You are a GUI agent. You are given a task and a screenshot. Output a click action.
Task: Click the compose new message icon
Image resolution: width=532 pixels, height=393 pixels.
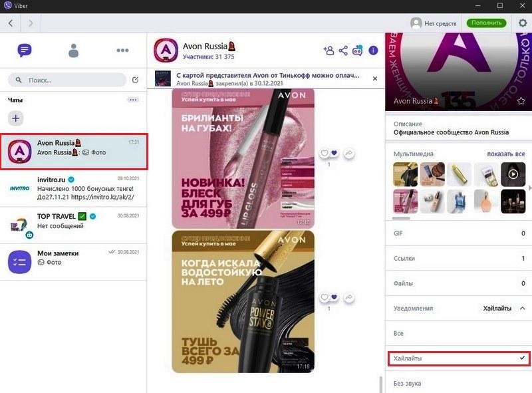pos(135,80)
